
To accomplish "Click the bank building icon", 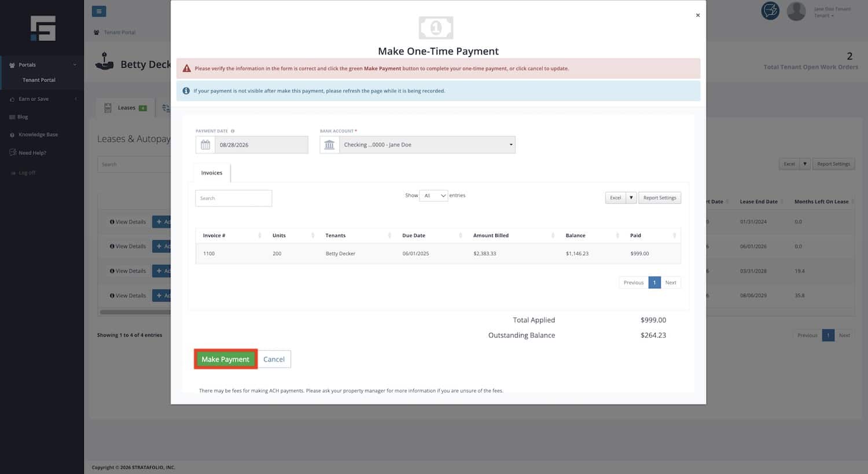I will (329, 145).
